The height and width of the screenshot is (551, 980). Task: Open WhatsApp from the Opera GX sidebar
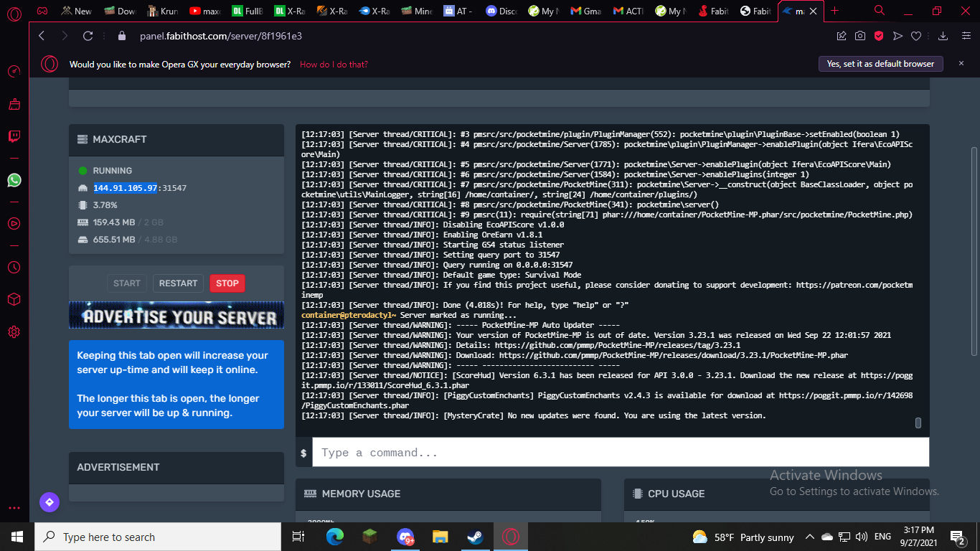(x=14, y=180)
